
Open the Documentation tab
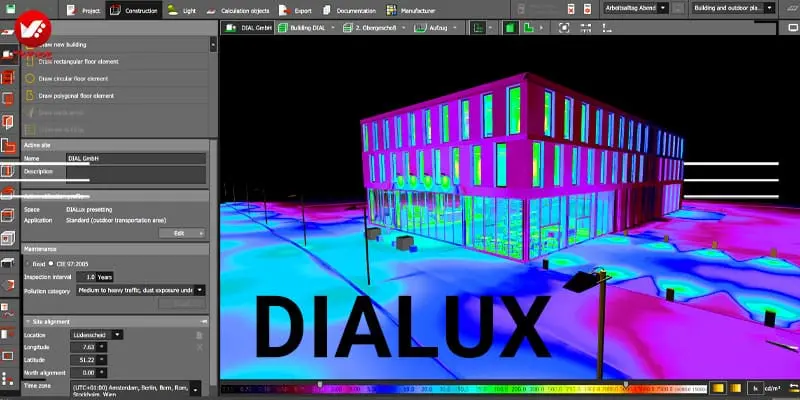[x=349, y=10]
